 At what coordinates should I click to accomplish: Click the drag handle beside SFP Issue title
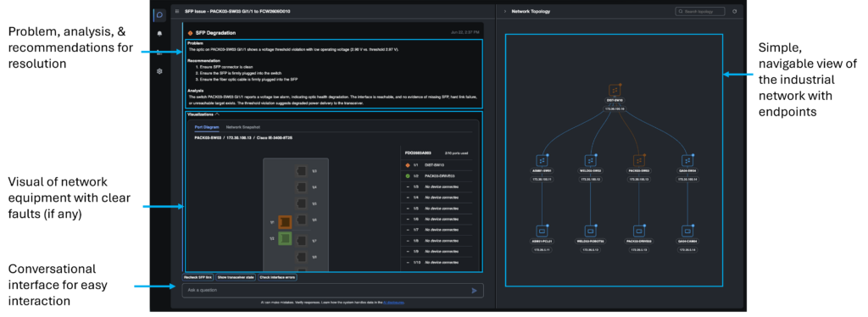(177, 11)
